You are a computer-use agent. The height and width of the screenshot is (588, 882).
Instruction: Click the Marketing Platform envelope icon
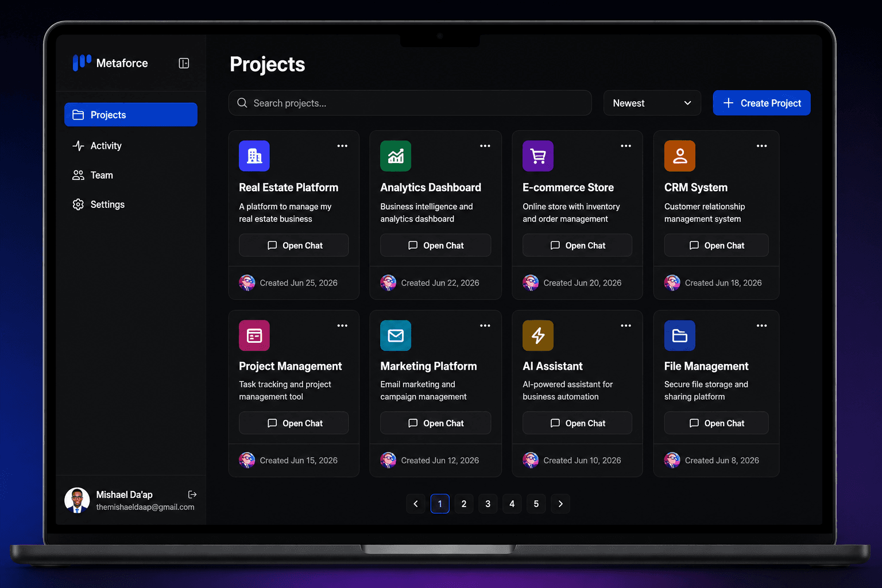(396, 335)
